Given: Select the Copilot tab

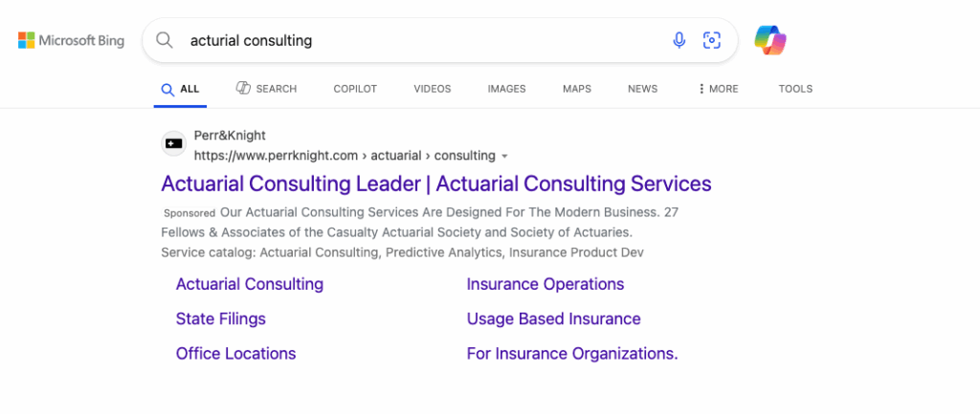Looking at the screenshot, I should [x=355, y=89].
